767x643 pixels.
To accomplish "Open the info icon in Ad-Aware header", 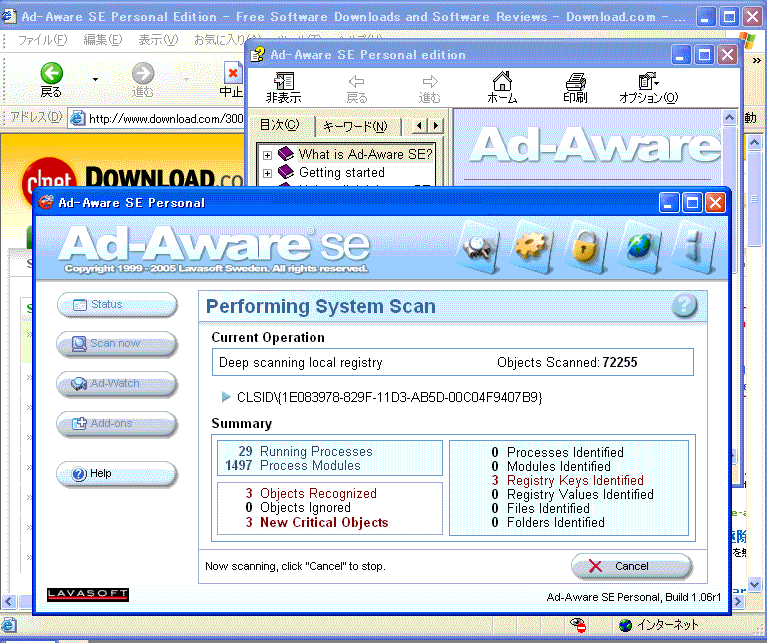I will point(693,247).
